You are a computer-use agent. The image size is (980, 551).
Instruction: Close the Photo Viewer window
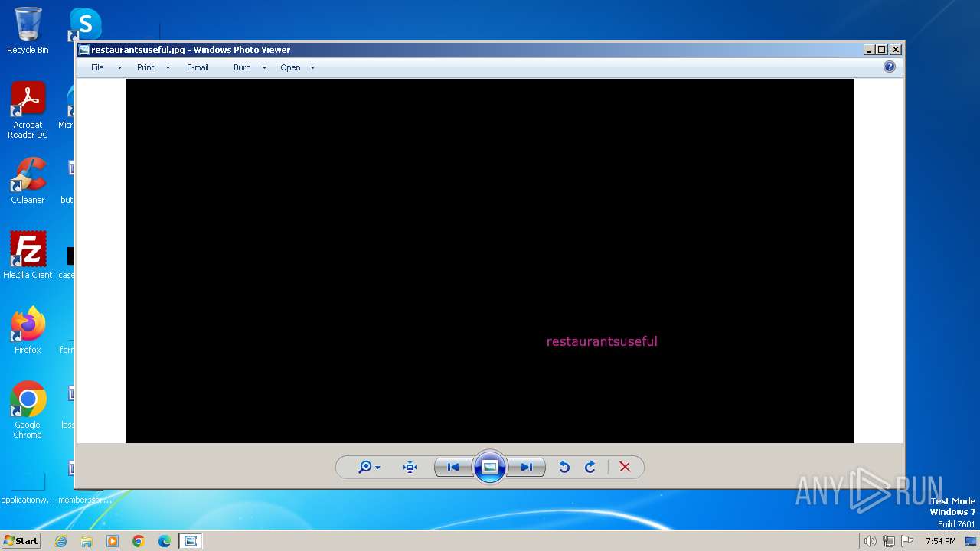896,50
